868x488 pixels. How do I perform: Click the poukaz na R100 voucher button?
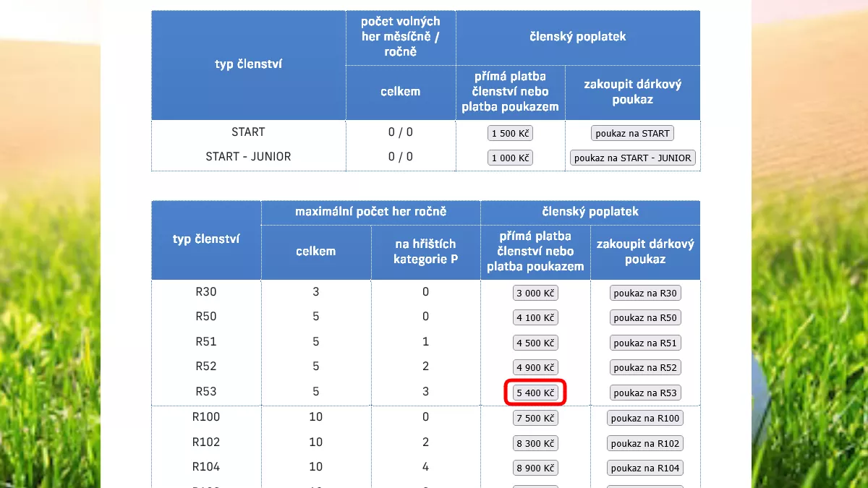(x=645, y=418)
